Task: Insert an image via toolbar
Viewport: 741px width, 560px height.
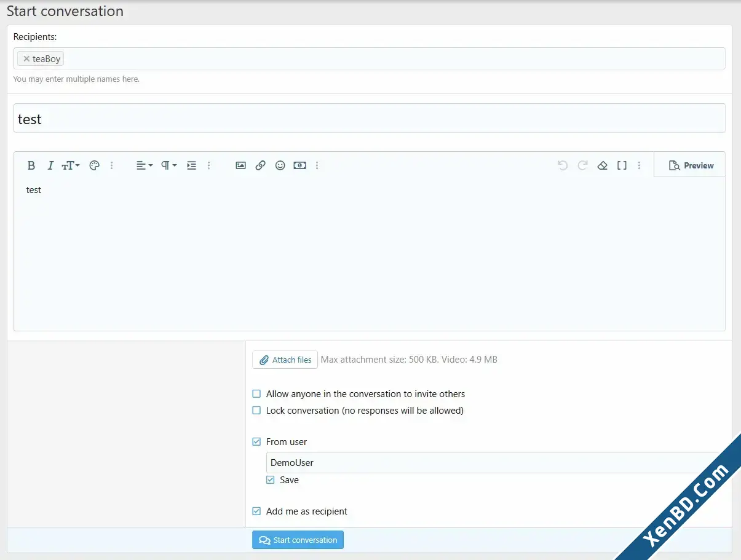Action: pyautogui.click(x=241, y=165)
